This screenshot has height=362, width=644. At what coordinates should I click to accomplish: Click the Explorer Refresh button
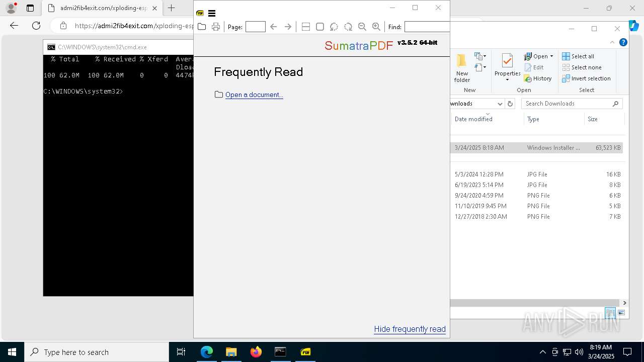(x=510, y=104)
